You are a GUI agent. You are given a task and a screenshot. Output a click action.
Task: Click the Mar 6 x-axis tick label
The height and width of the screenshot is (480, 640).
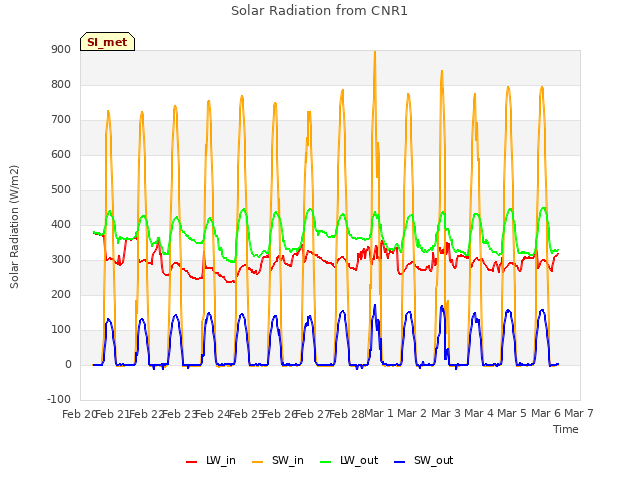546,414
